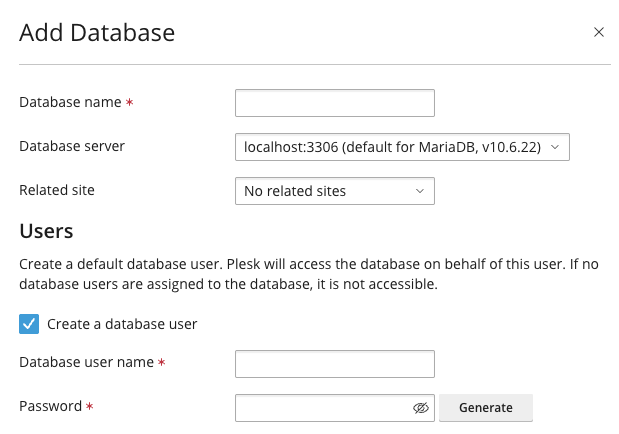Click the Database name input field

click(x=335, y=103)
